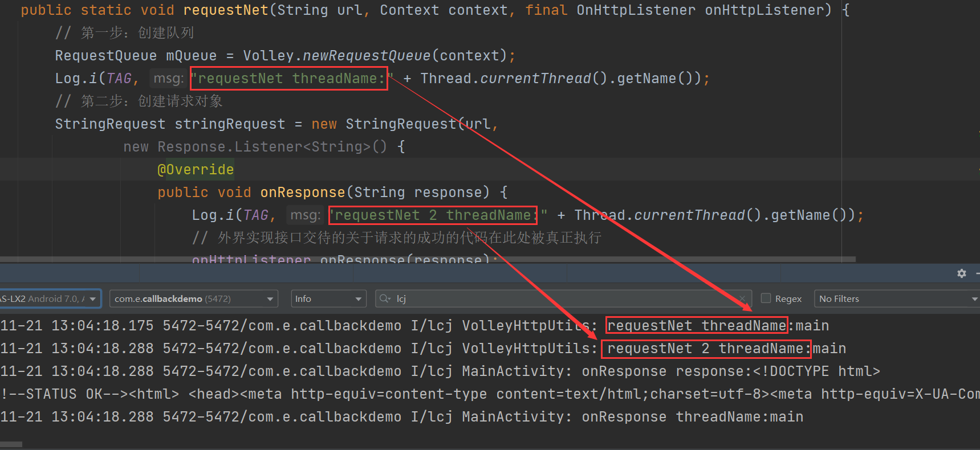Viewport: 980px width, 450px height.
Task: Click the STATUS OK html log line
Action: click(x=490, y=394)
